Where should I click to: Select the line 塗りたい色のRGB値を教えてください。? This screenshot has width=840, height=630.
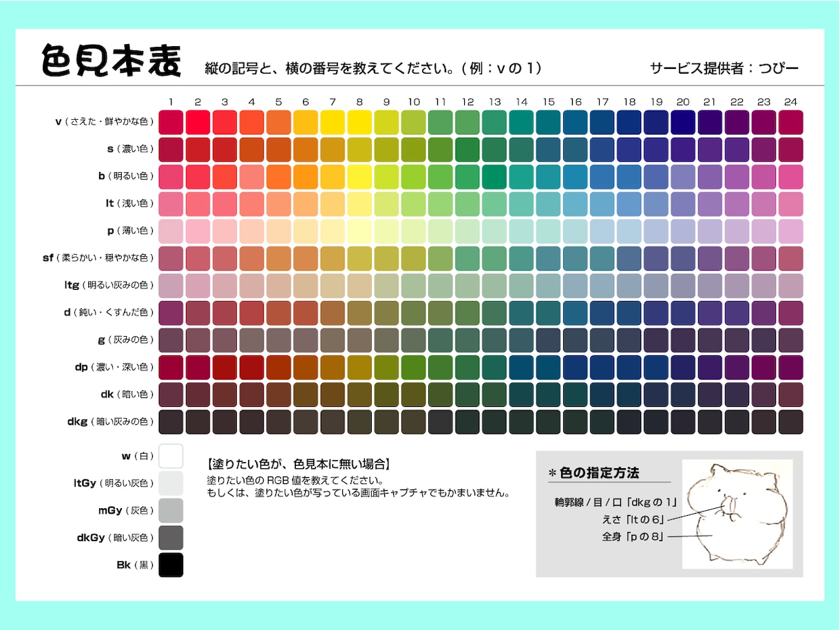pyautogui.click(x=295, y=480)
